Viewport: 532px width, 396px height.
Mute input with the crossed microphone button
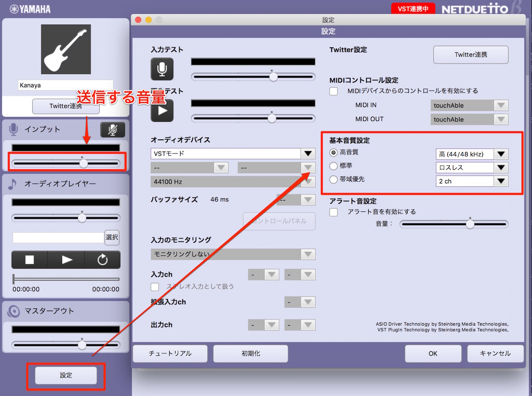[x=113, y=130]
